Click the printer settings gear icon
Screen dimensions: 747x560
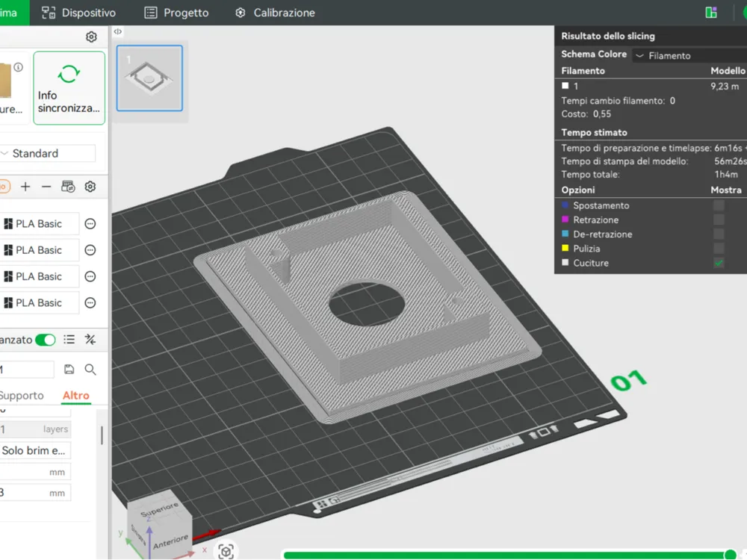click(91, 37)
